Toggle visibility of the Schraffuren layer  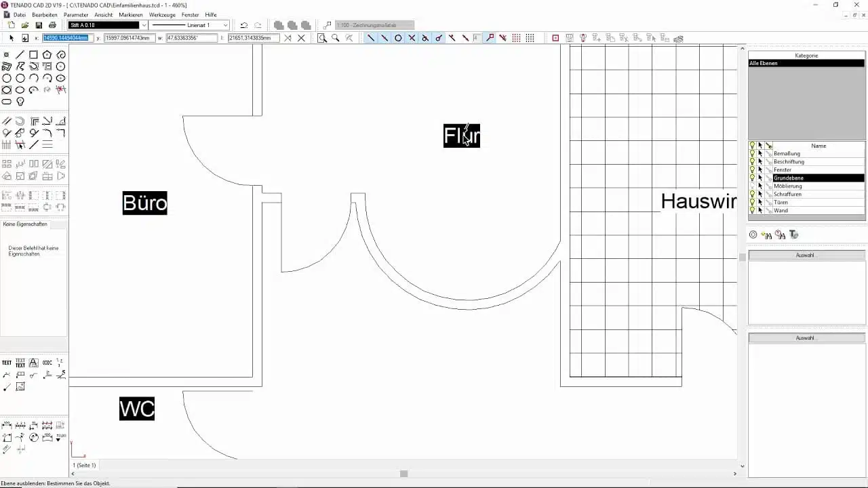tap(752, 195)
